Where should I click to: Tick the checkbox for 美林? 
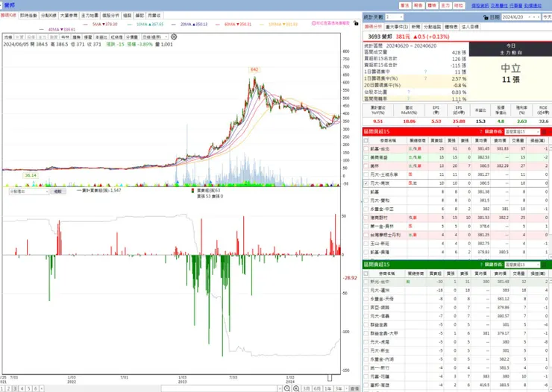[x=366, y=166]
